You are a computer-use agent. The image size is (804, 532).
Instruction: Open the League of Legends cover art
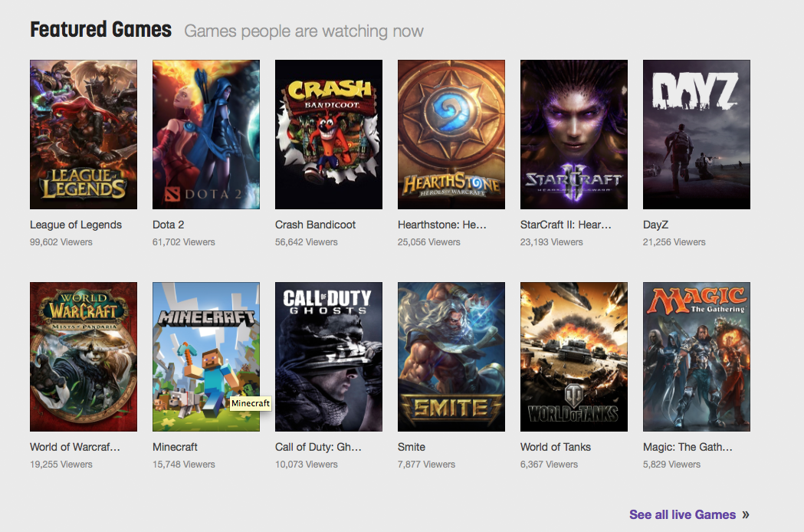(x=84, y=134)
